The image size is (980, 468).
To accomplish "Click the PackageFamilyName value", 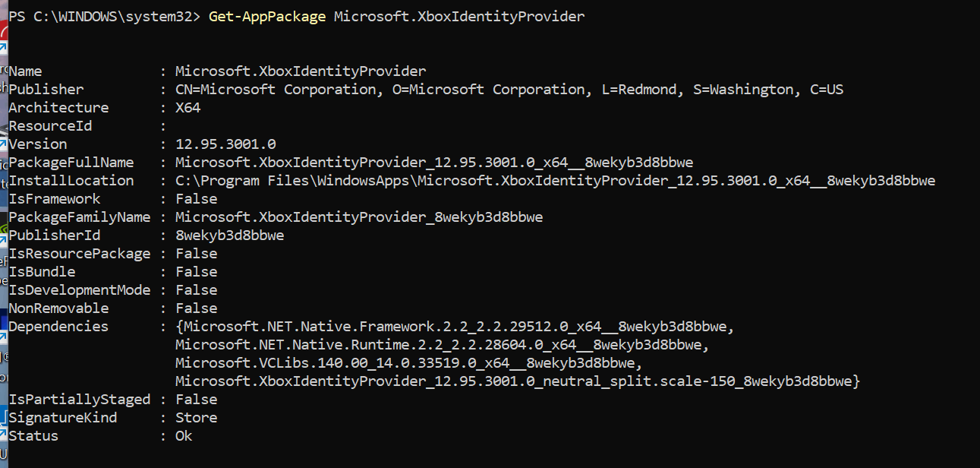I will point(359,217).
